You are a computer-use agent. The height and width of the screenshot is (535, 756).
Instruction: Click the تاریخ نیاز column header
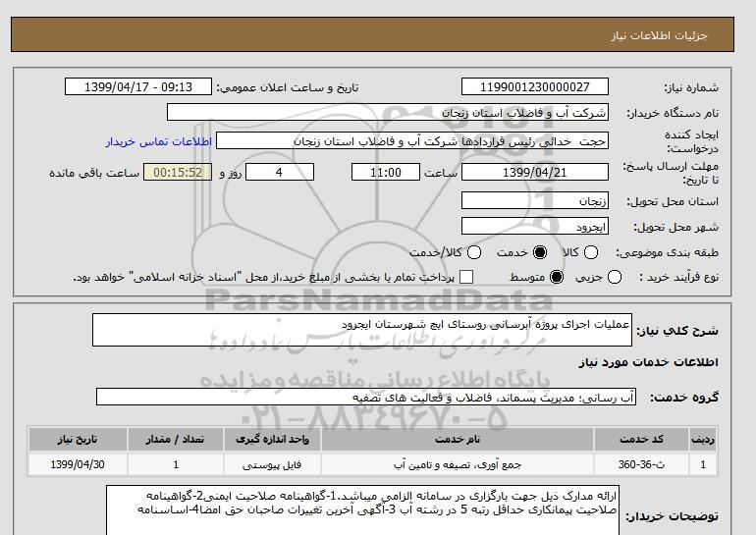(x=78, y=439)
